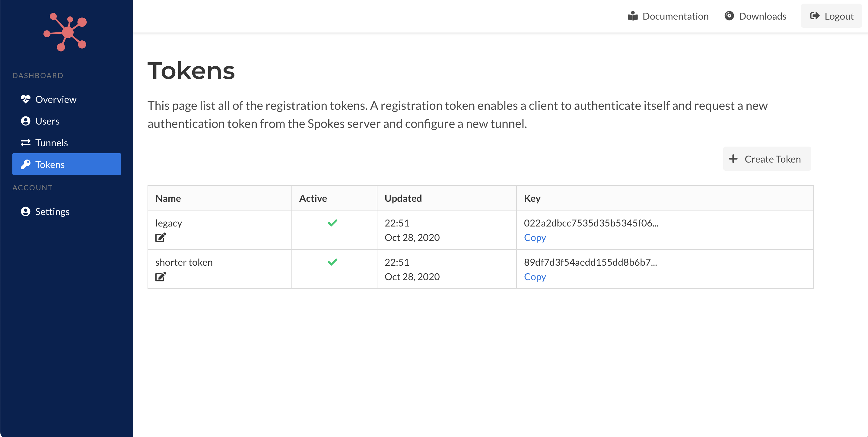Click key text 022a2dbcc7535d35b5345f06...
Viewport: 868px width, 437px height.
(x=591, y=223)
